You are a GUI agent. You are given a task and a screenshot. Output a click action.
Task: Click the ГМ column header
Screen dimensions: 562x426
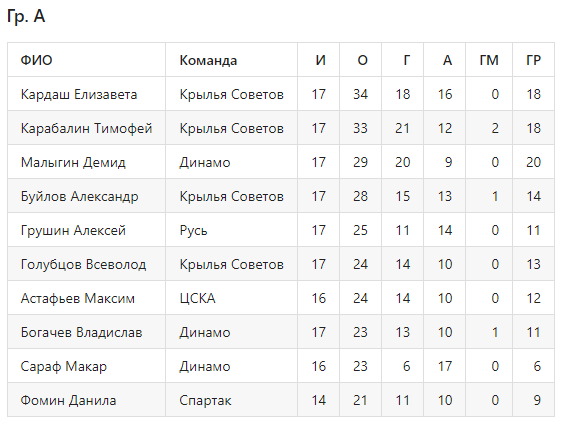pyautogui.click(x=489, y=60)
